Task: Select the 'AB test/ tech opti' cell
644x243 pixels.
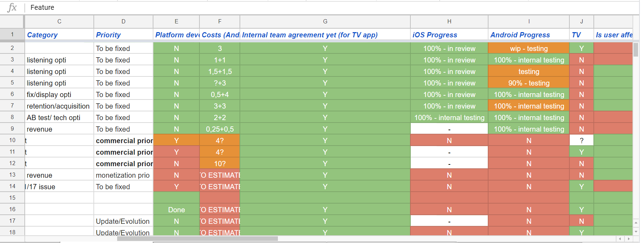Action: [59, 117]
